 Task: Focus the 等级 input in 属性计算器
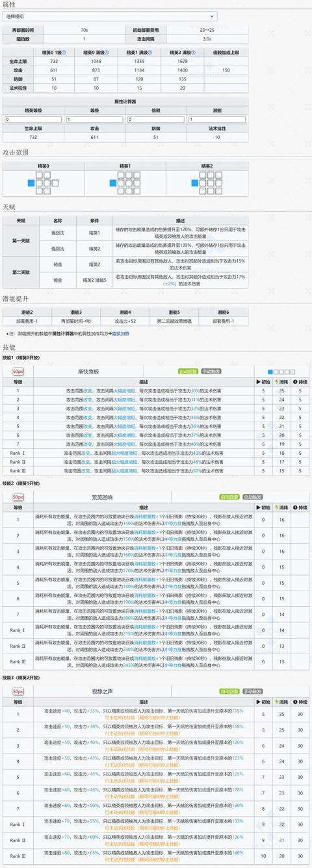[x=95, y=120]
